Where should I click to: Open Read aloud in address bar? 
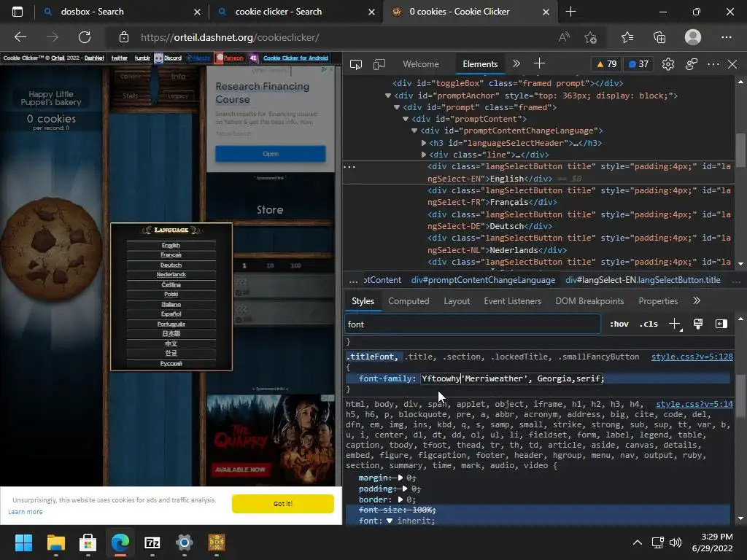pyautogui.click(x=564, y=37)
